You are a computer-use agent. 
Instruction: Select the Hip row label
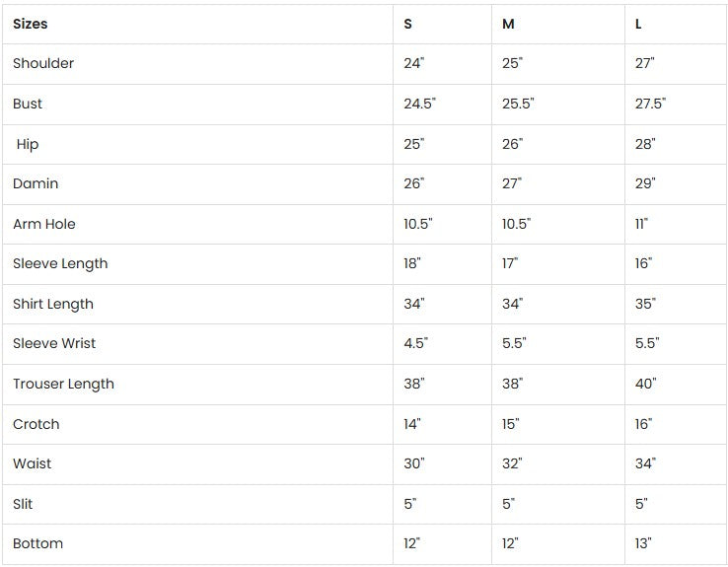(28, 144)
